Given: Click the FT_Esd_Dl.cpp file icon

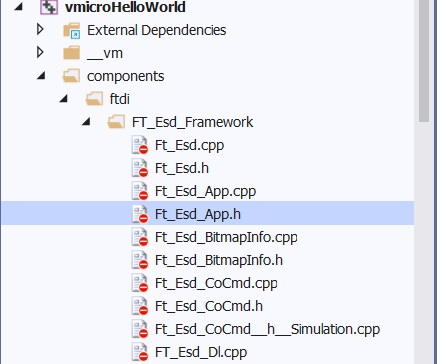Looking at the screenshot, I should click(x=140, y=352).
